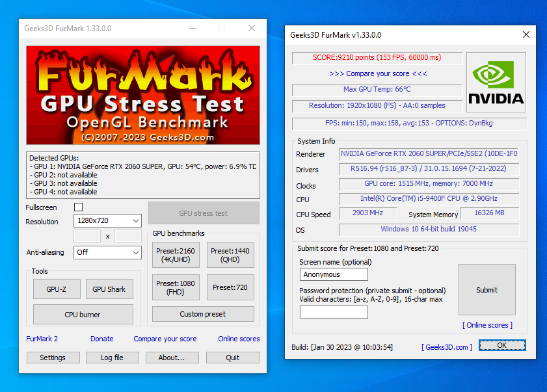Click the 'GPU 2: not available' line
This screenshot has width=547, height=392.
click(64, 175)
